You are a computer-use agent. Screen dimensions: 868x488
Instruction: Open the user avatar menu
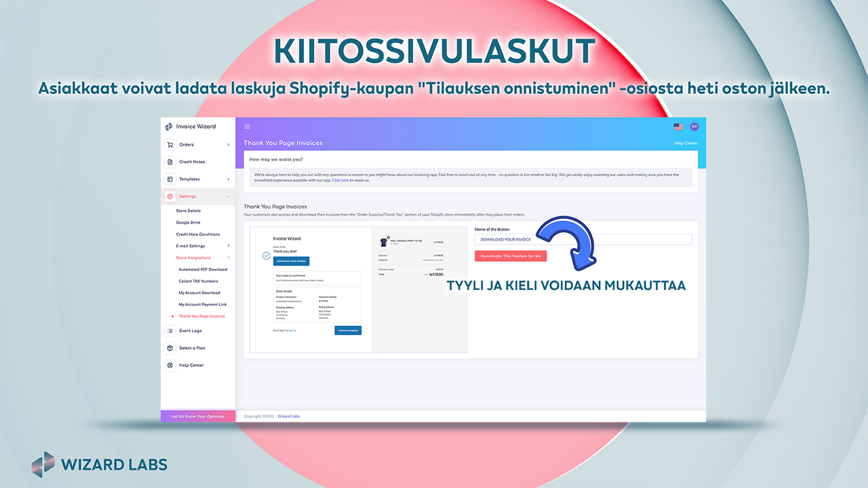click(x=694, y=127)
